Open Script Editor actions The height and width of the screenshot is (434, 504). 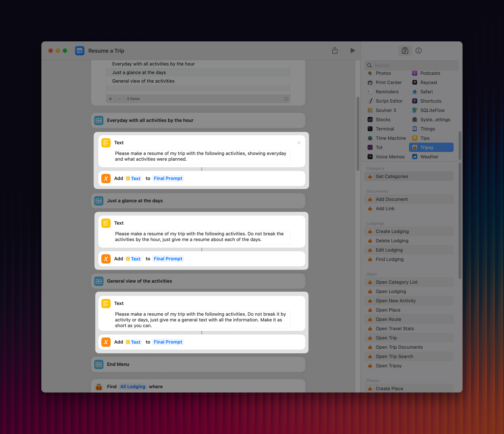(x=389, y=101)
